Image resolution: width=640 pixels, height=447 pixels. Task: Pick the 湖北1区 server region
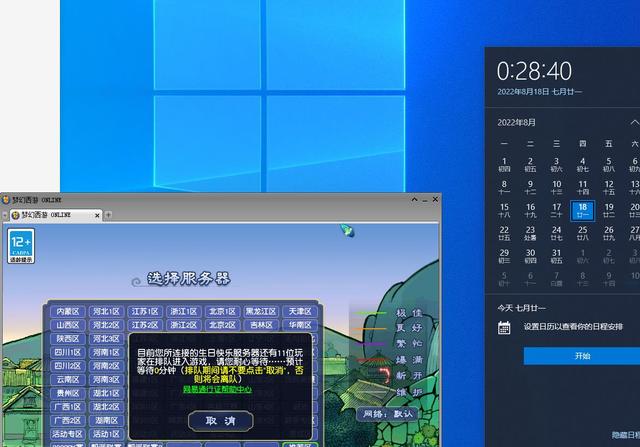pyautogui.click(x=106, y=393)
